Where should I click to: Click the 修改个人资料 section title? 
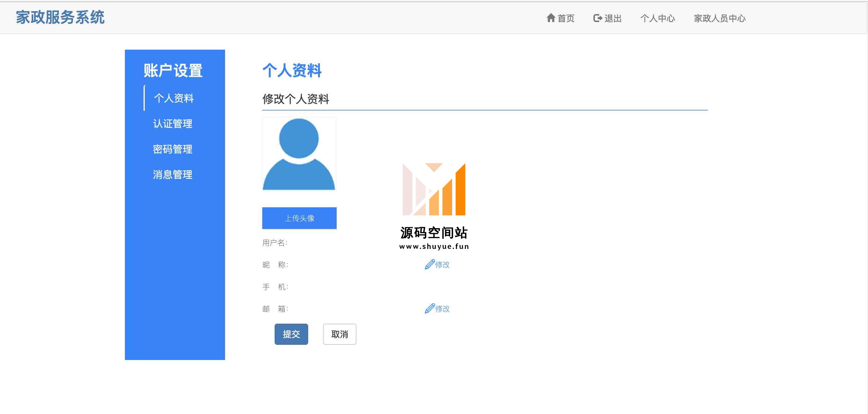pos(295,99)
